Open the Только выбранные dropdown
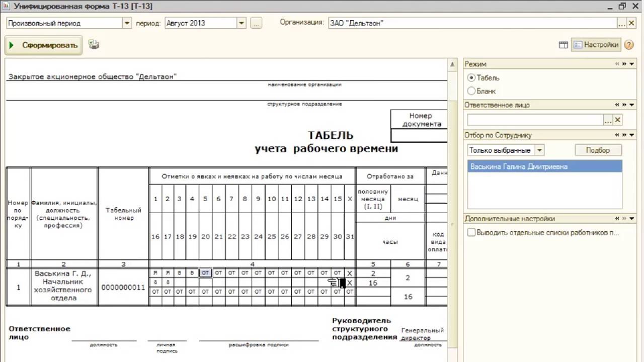This screenshot has height=362, width=644. pyautogui.click(x=539, y=150)
